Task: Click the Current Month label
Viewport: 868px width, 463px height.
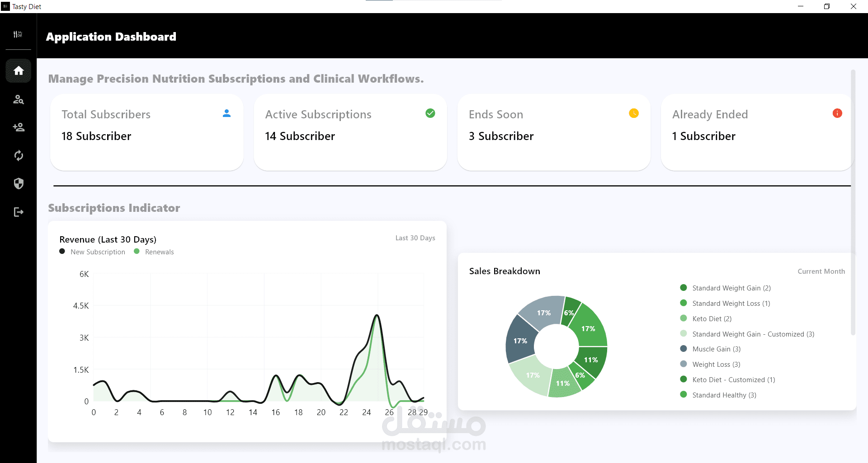Action: (821, 271)
